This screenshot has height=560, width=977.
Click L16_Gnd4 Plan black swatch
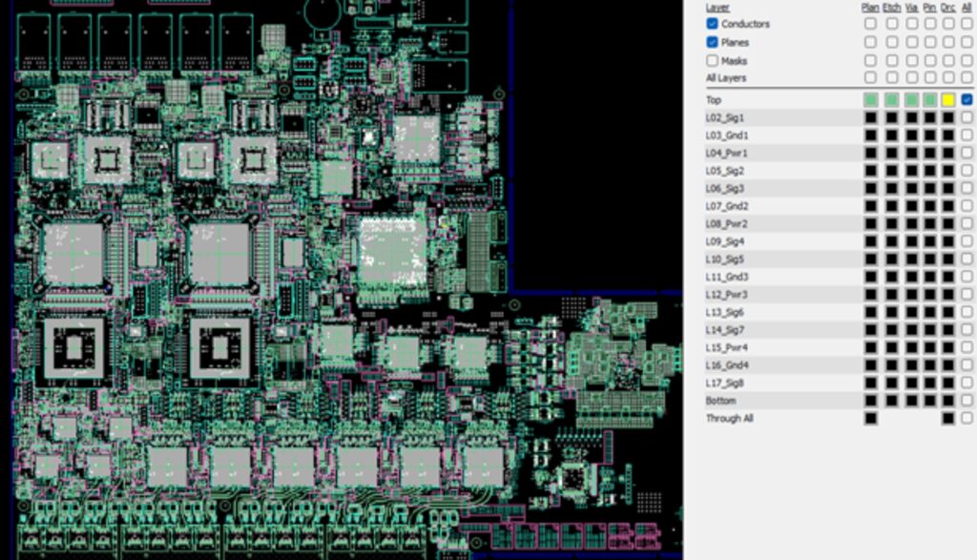870,365
